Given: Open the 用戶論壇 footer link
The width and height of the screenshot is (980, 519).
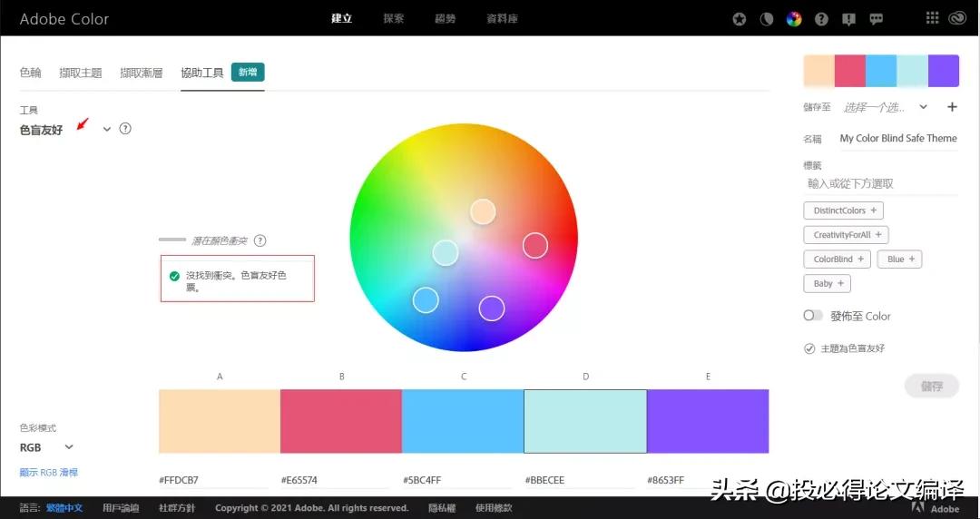Looking at the screenshot, I should click(121, 508).
